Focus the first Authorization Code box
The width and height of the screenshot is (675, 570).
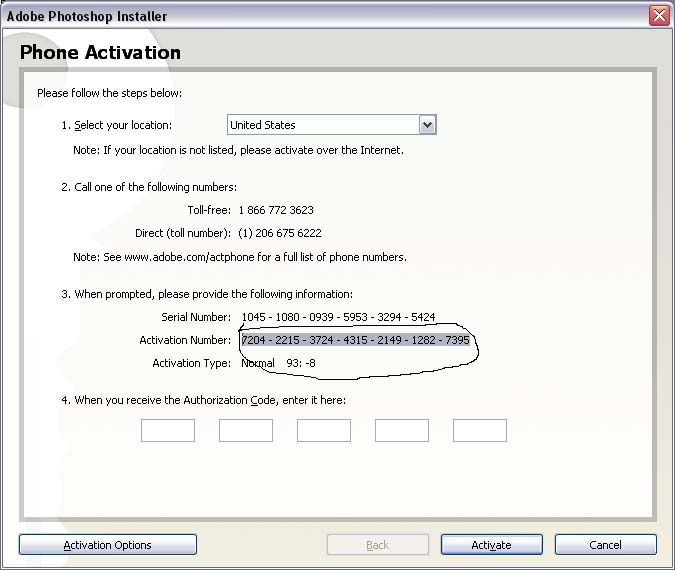(x=168, y=431)
